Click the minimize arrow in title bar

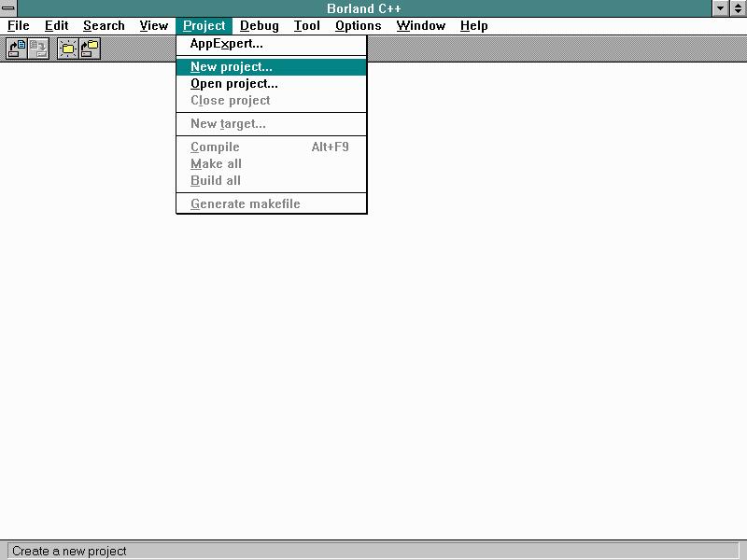(720, 7)
